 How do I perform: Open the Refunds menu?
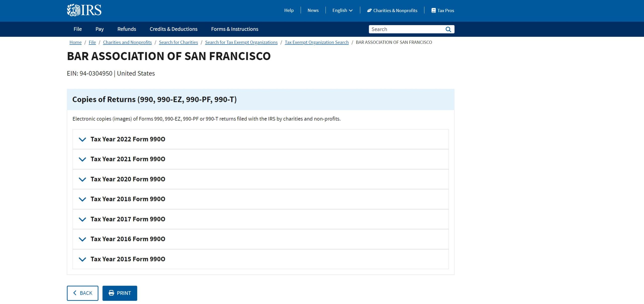point(127,29)
